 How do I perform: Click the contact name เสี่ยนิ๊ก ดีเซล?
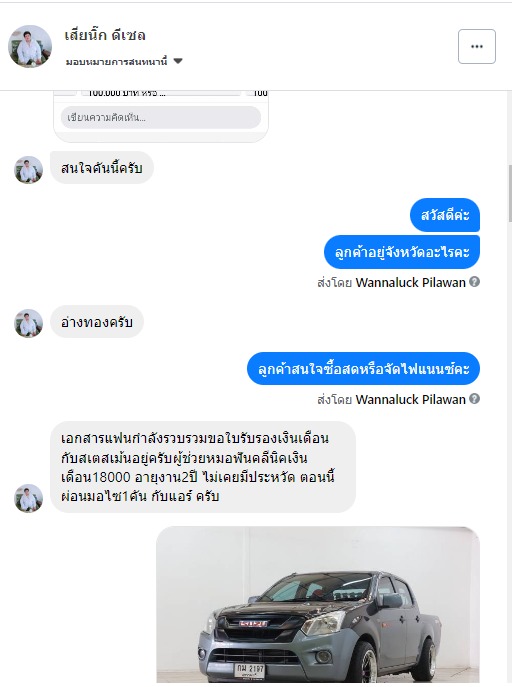[x=105, y=35]
